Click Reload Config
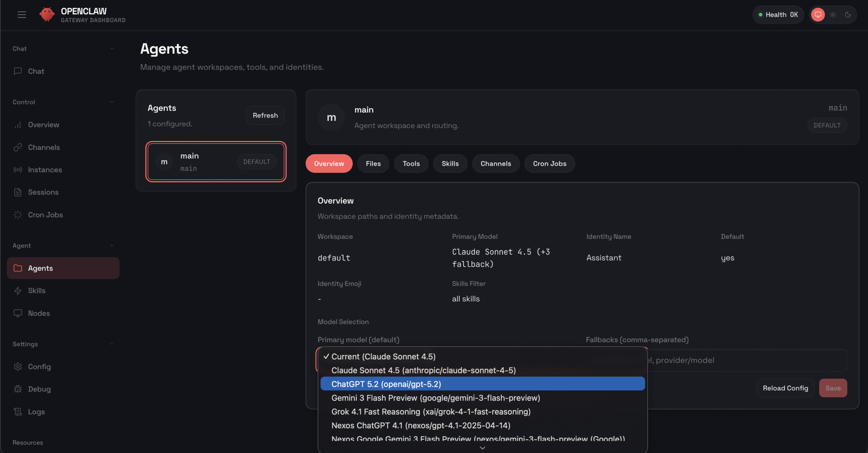 pyautogui.click(x=785, y=388)
